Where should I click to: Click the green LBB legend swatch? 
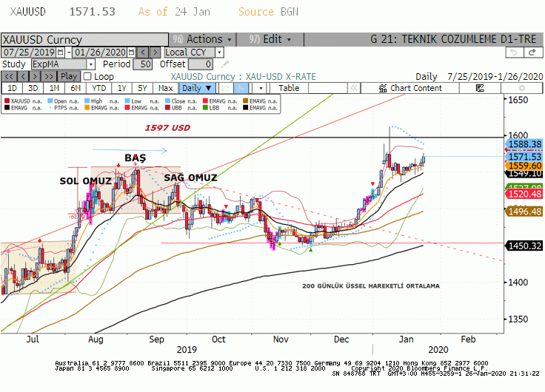pyautogui.click(x=205, y=108)
